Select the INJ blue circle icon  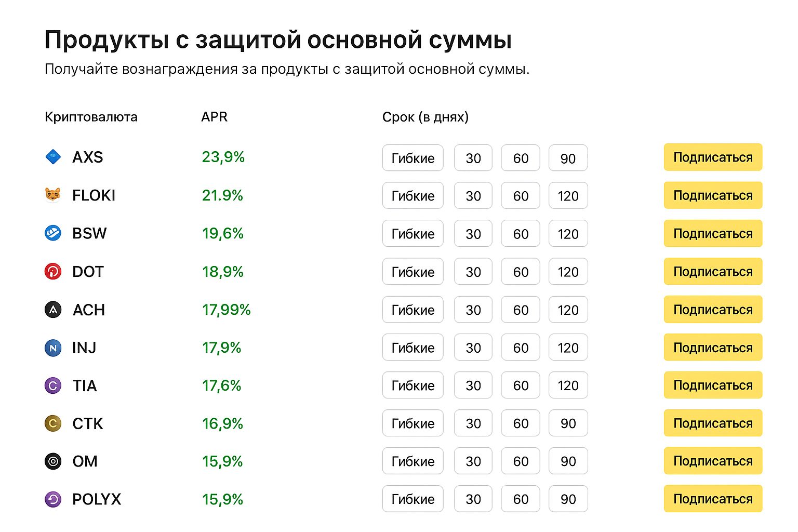[x=53, y=348]
